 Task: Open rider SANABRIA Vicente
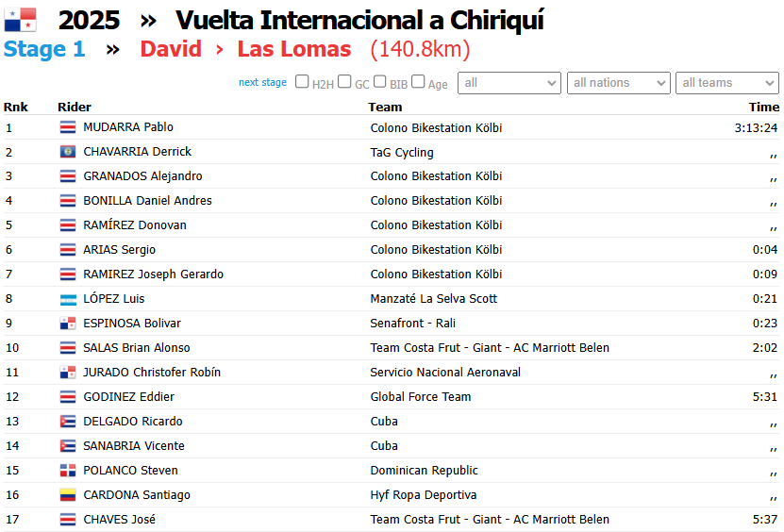[134, 445]
